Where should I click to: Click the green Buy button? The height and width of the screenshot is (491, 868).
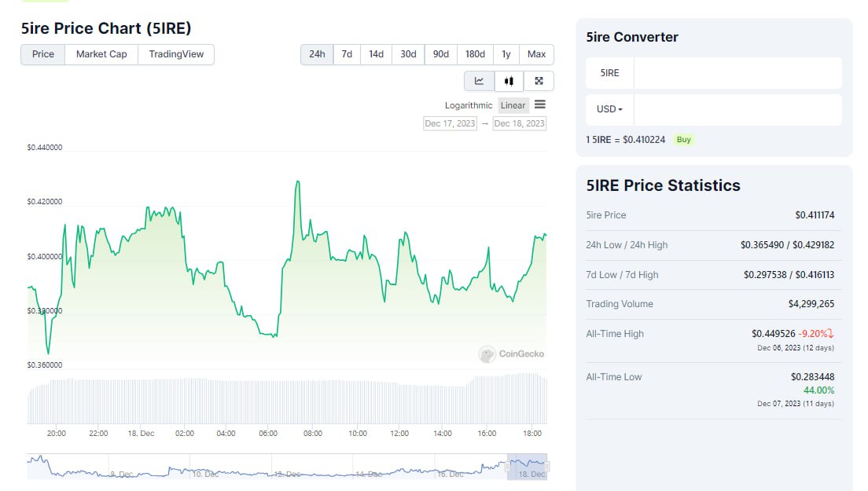pyautogui.click(x=684, y=140)
